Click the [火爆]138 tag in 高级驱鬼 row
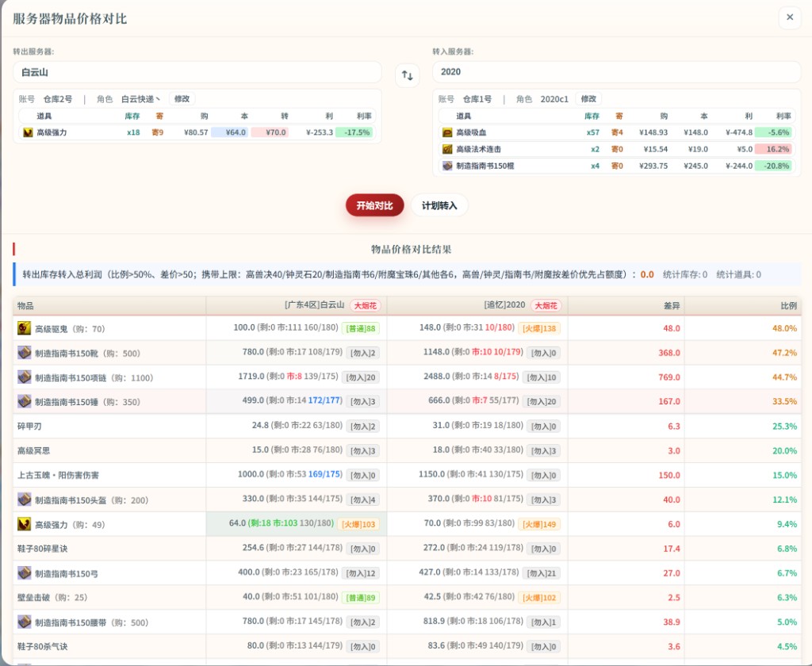The image size is (812, 666). pyautogui.click(x=539, y=328)
